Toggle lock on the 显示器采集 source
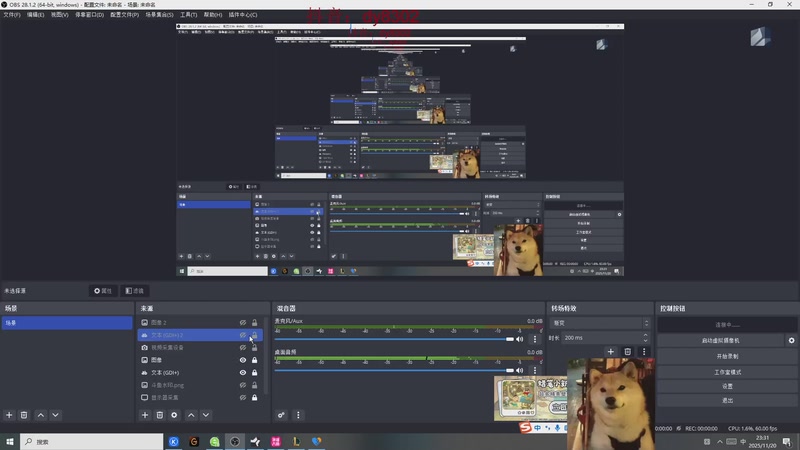Screen dimensions: 800x450 click(x=255, y=397)
